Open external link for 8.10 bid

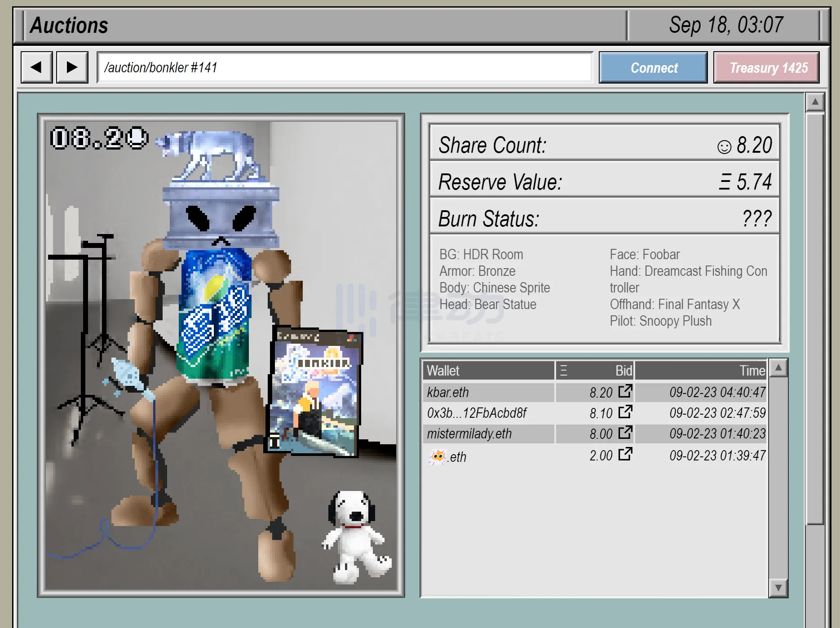pos(625,412)
